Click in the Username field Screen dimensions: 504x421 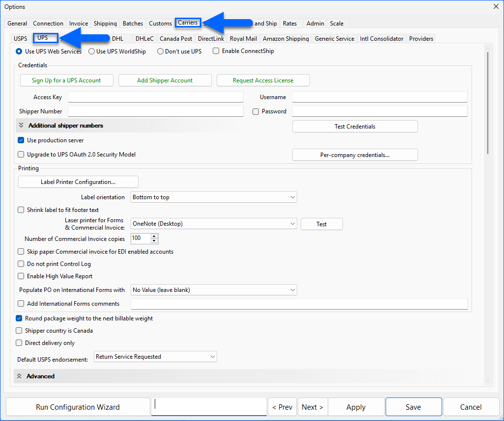tap(380, 97)
